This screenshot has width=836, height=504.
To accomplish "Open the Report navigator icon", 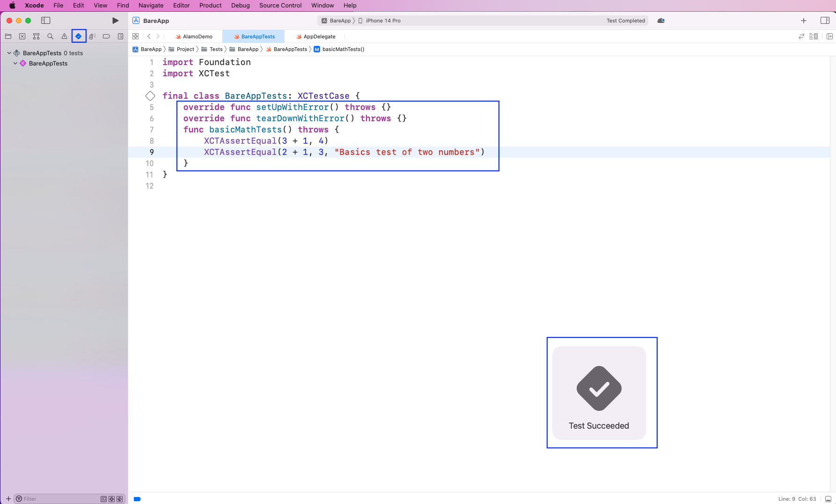I will click(121, 37).
